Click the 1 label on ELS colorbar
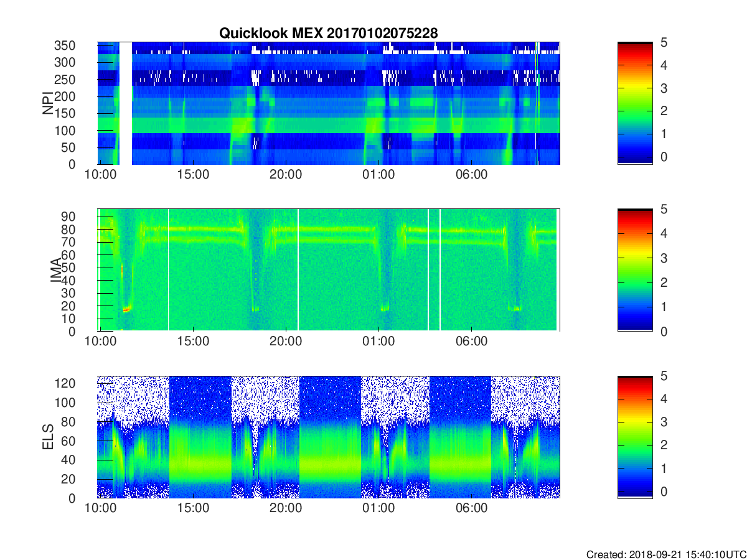Viewport: 747px width, 560px height. (664, 468)
